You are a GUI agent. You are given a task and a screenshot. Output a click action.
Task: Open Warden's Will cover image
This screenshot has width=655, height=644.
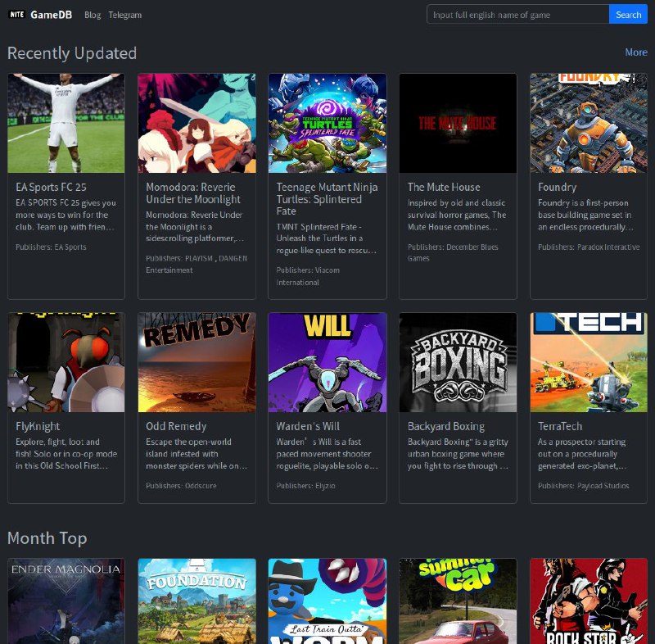(327, 362)
